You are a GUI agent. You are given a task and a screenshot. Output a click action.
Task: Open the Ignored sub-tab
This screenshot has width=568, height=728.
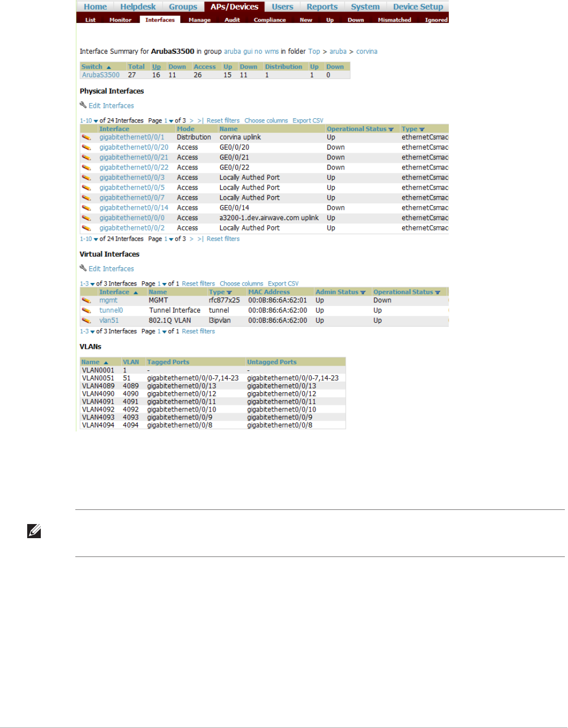pyautogui.click(x=436, y=20)
